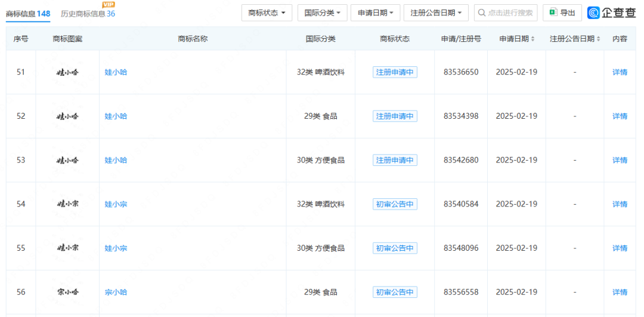
Task: Open 娃小宗 trademark name link in row 55
Action: tap(116, 248)
